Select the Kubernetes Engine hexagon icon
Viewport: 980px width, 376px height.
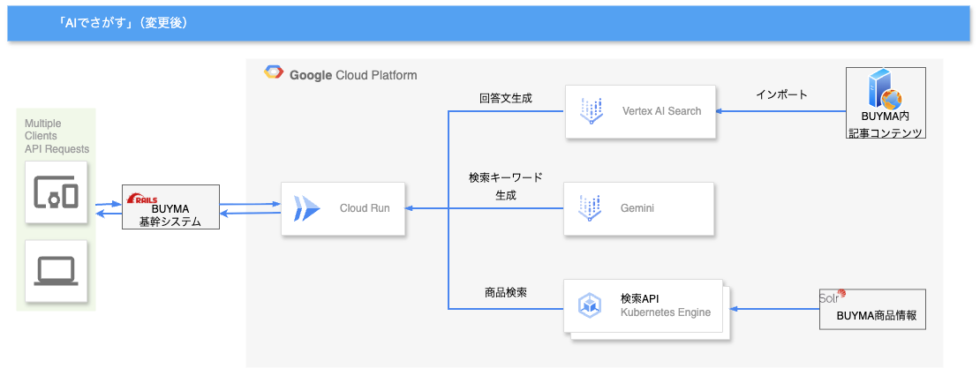590,305
